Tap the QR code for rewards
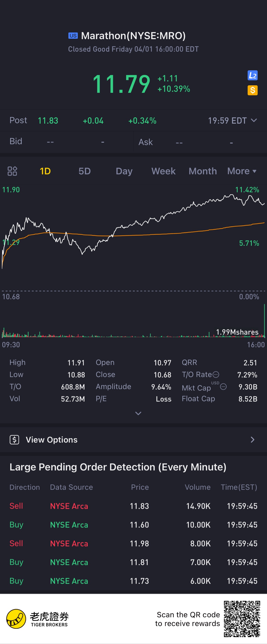 [242, 619]
